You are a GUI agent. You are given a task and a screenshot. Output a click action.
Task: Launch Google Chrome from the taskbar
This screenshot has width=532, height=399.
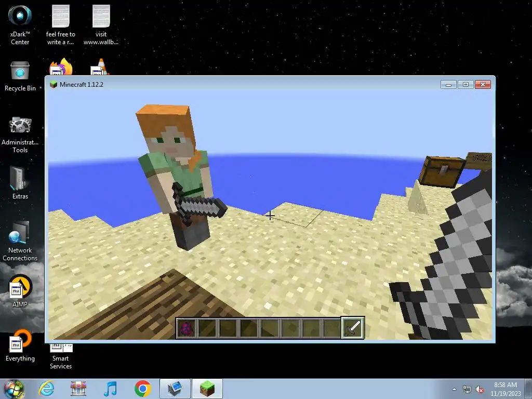tap(142, 389)
